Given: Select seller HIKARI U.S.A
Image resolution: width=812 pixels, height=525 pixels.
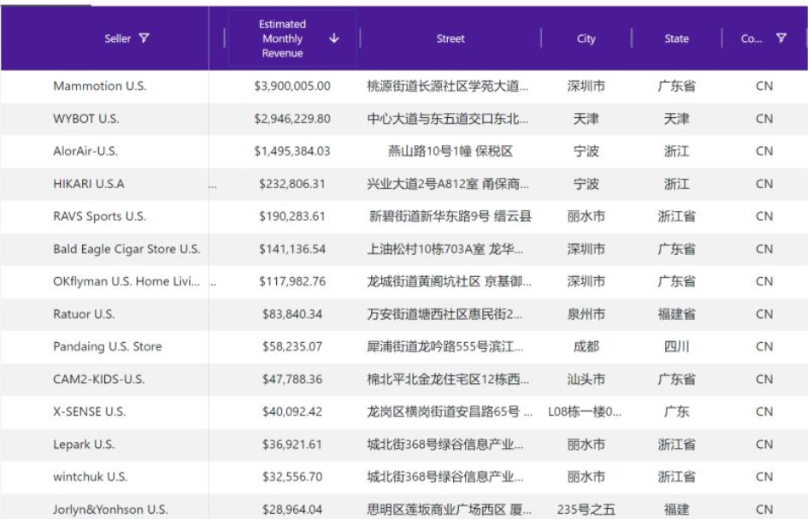Looking at the screenshot, I should pos(89,184).
